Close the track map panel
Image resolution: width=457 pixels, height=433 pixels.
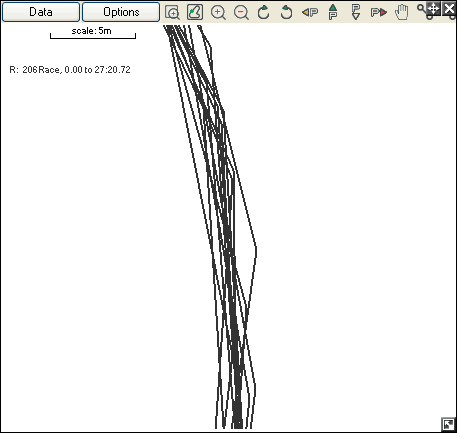pos(449,8)
